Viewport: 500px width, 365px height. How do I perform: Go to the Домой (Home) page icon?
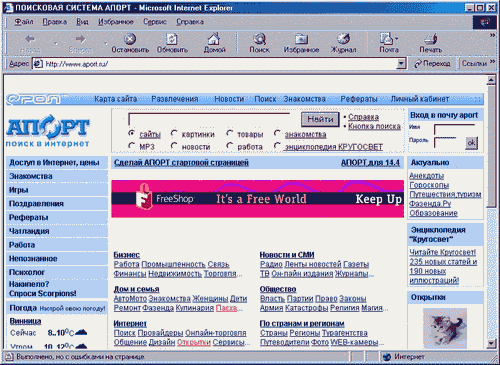point(214,39)
